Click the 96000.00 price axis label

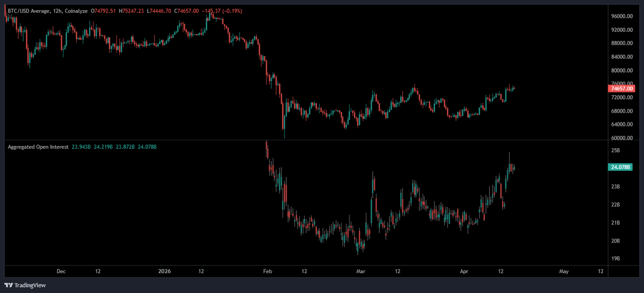tap(621, 17)
